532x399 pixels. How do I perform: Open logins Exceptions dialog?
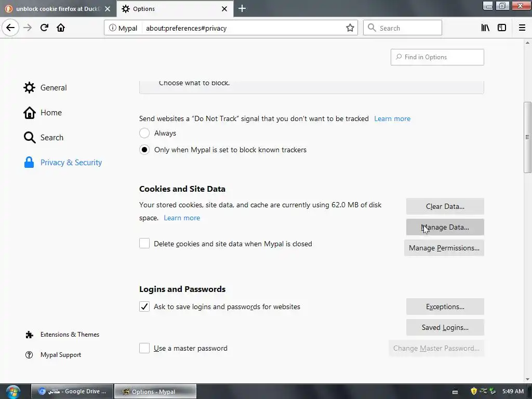(445, 307)
